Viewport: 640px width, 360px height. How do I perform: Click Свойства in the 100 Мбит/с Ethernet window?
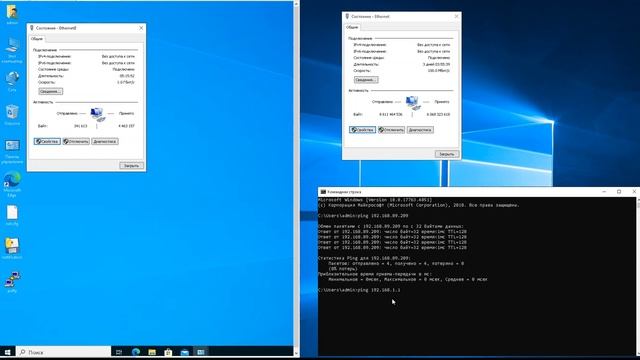(x=362, y=130)
